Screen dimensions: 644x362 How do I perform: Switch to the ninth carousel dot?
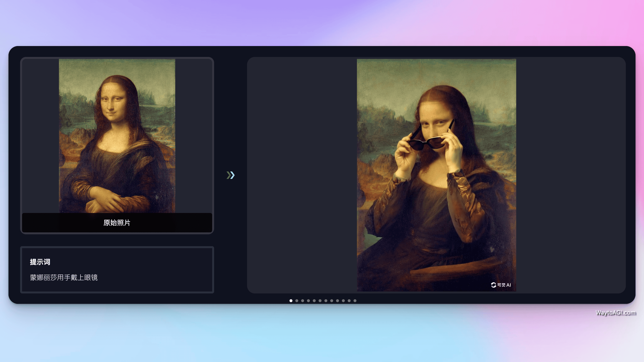pyautogui.click(x=338, y=300)
